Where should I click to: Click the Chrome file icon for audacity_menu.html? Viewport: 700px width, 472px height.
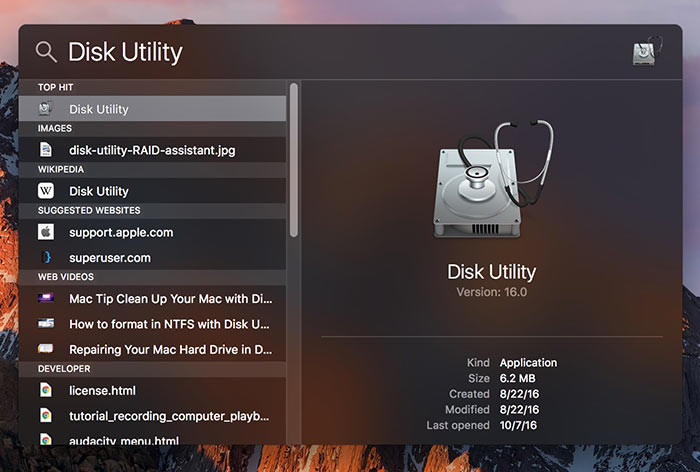pos(46,439)
